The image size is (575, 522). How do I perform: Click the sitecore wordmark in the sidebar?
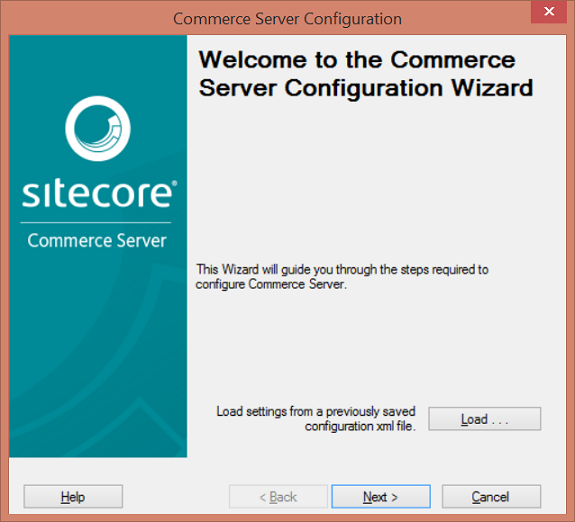point(97,194)
